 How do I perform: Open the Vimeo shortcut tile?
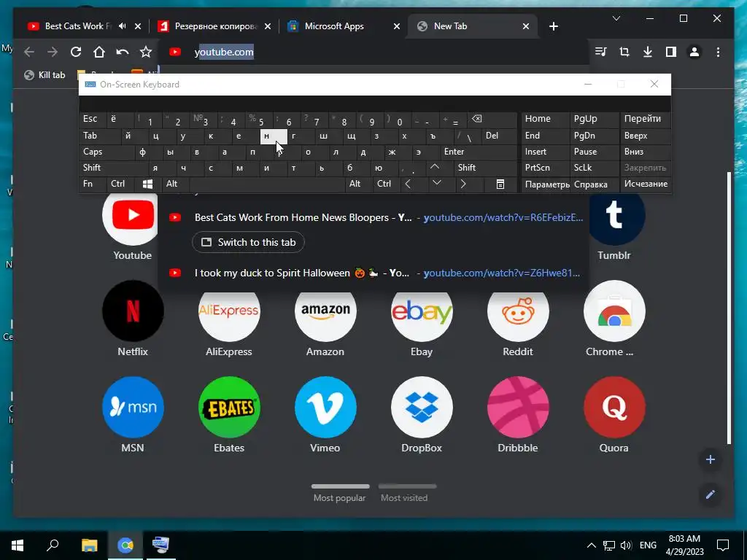click(325, 407)
